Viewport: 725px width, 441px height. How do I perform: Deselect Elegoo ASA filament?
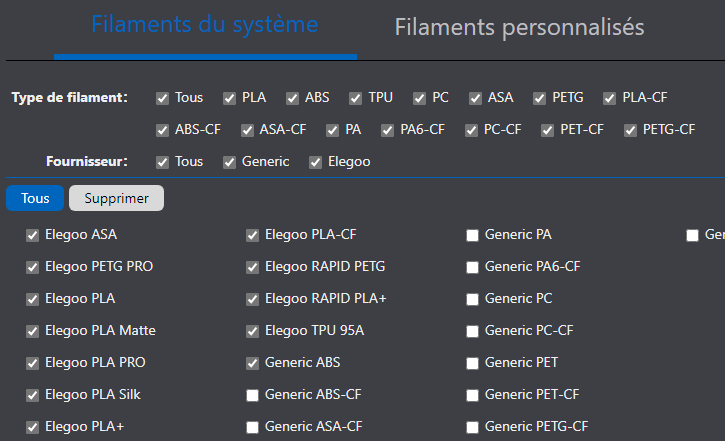coord(33,236)
